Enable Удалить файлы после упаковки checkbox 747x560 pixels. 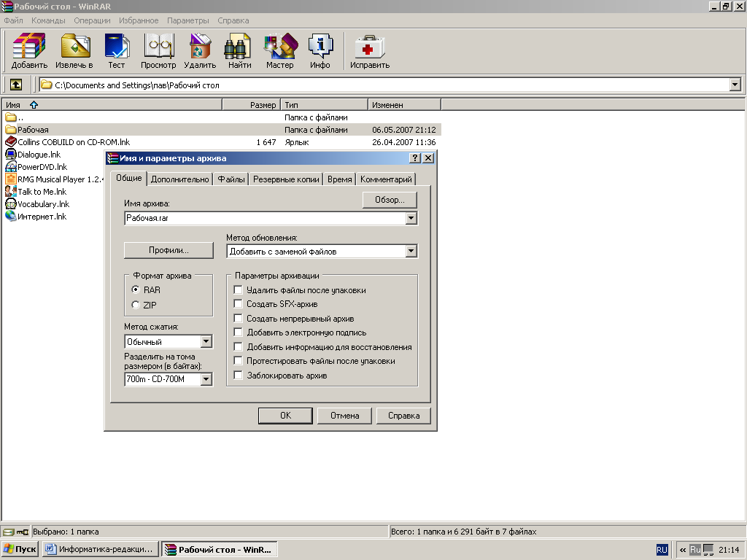239,289
